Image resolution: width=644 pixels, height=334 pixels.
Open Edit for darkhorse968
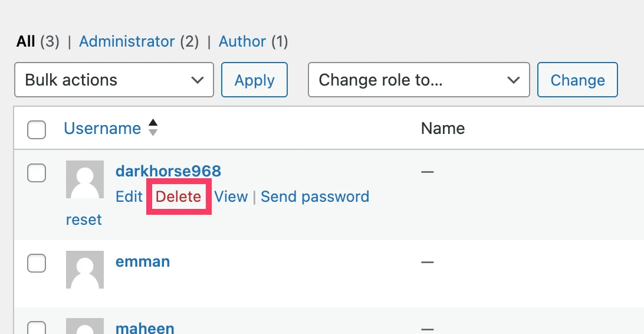[x=129, y=197]
